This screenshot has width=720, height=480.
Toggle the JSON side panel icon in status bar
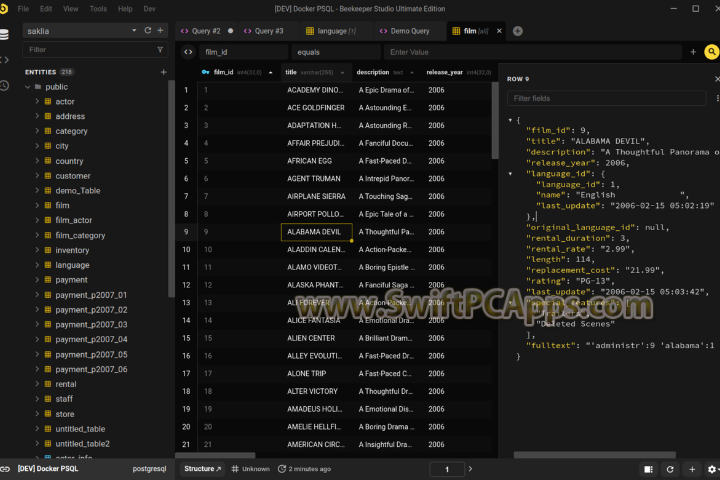[648, 469]
